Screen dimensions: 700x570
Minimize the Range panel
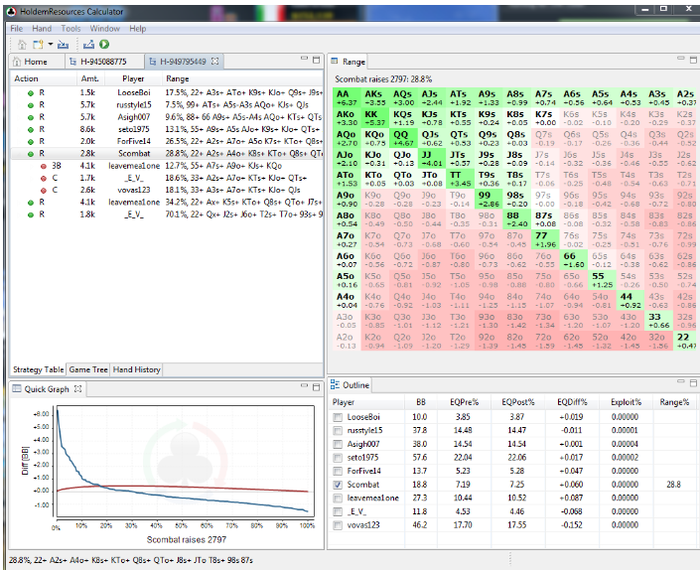pos(681,58)
